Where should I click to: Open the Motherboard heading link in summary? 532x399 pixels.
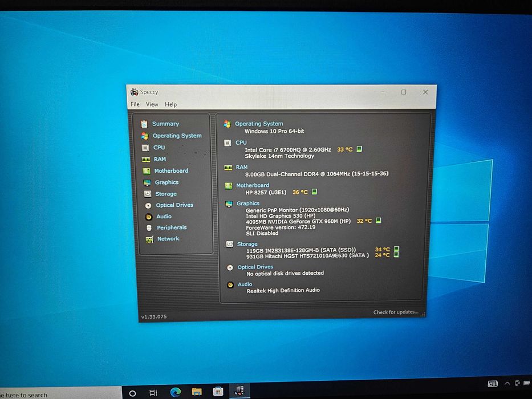(x=253, y=185)
